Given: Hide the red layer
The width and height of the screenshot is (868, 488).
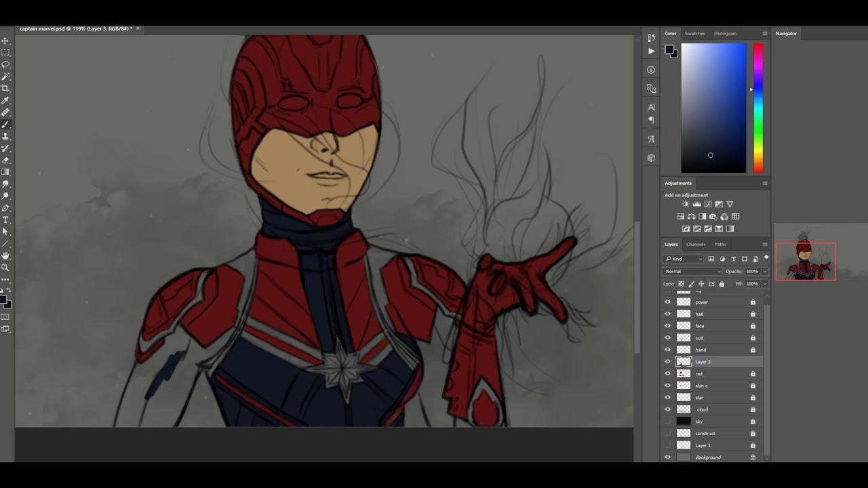Looking at the screenshot, I should pos(668,373).
